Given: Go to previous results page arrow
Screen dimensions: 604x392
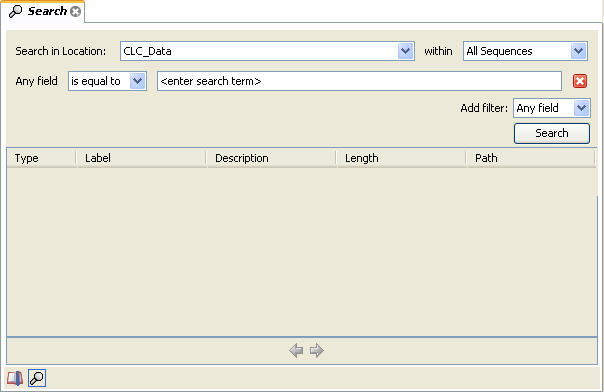Looking at the screenshot, I should 296,350.
